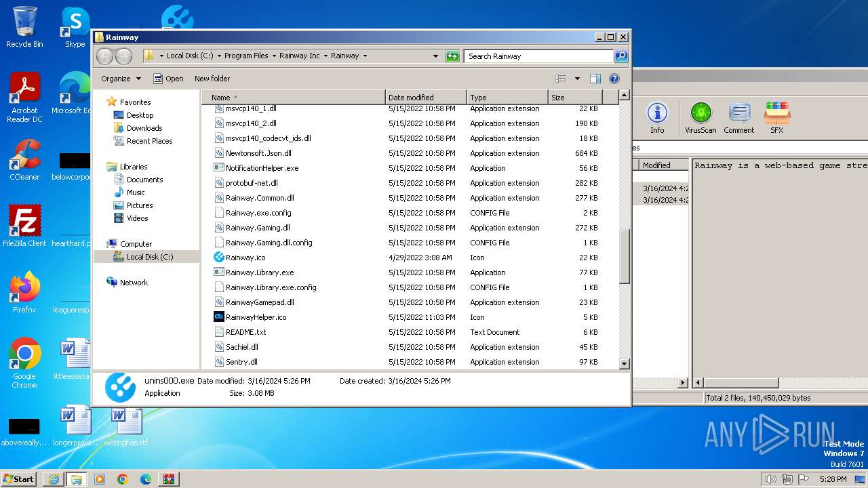Expand the Rainway Inc breadcrumb arrow

point(325,56)
